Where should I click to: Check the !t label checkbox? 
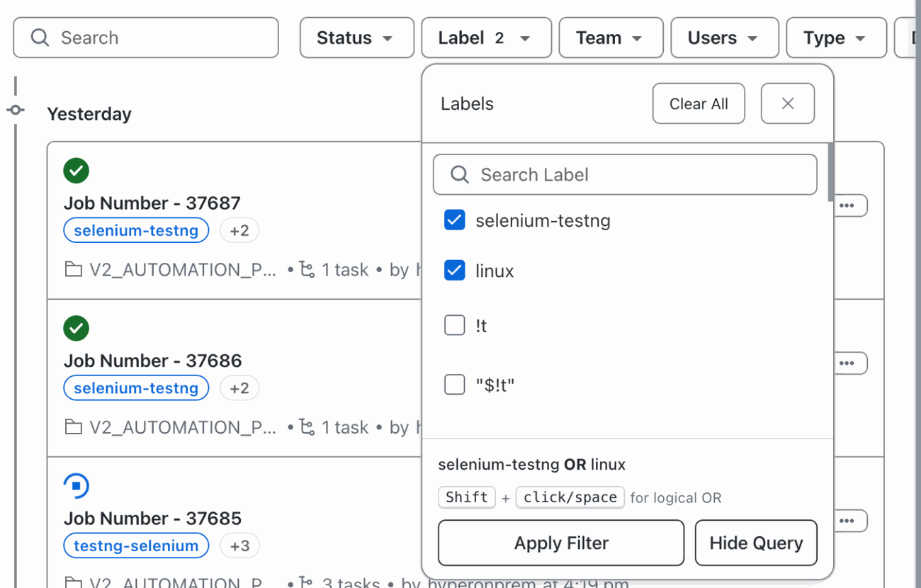pos(455,325)
